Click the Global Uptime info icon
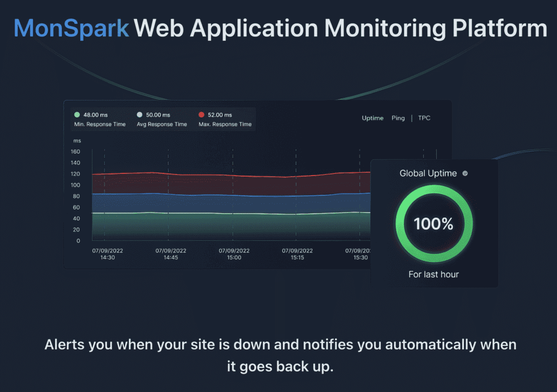The width and height of the screenshot is (557, 392). click(465, 173)
